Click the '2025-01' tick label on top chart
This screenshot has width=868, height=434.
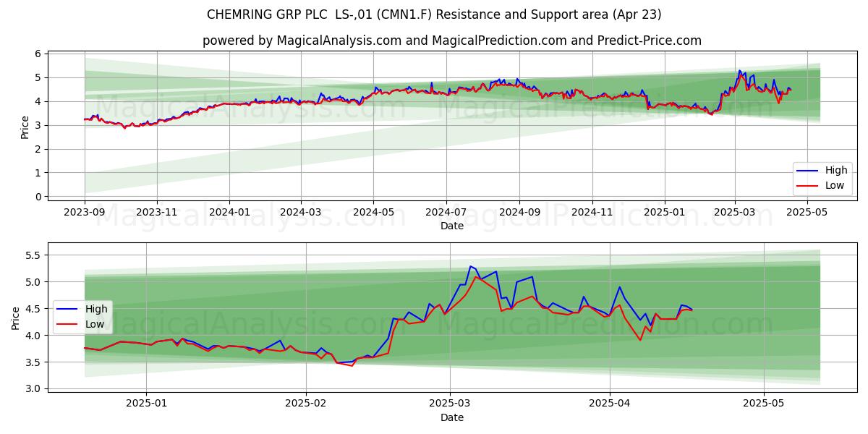coord(664,213)
